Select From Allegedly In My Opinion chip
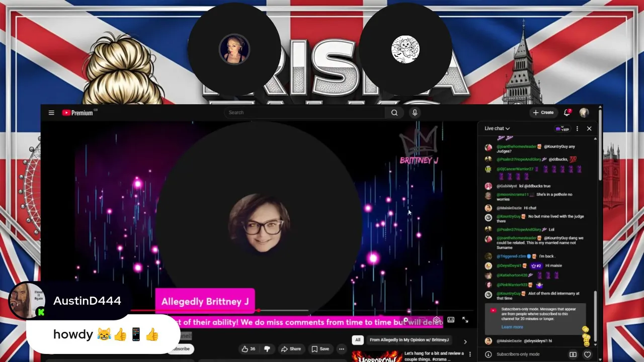The height and width of the screenshot is (362, 644). click(409, 340)
